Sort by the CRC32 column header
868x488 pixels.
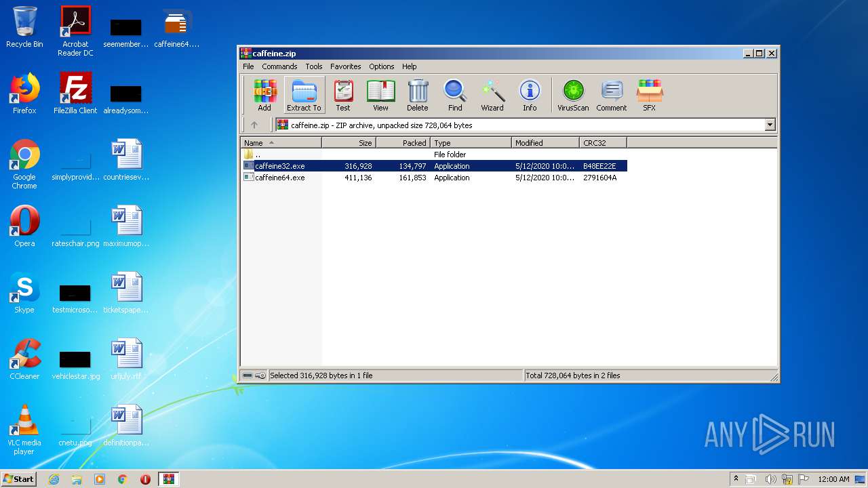point(603,142)
